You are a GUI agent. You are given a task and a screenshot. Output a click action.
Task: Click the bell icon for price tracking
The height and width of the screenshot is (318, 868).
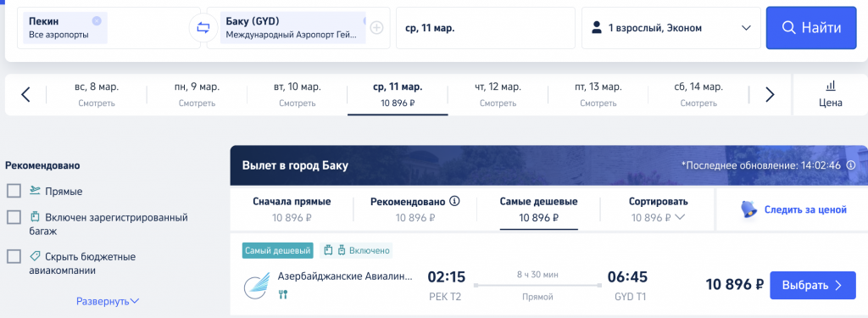[749, 209]
